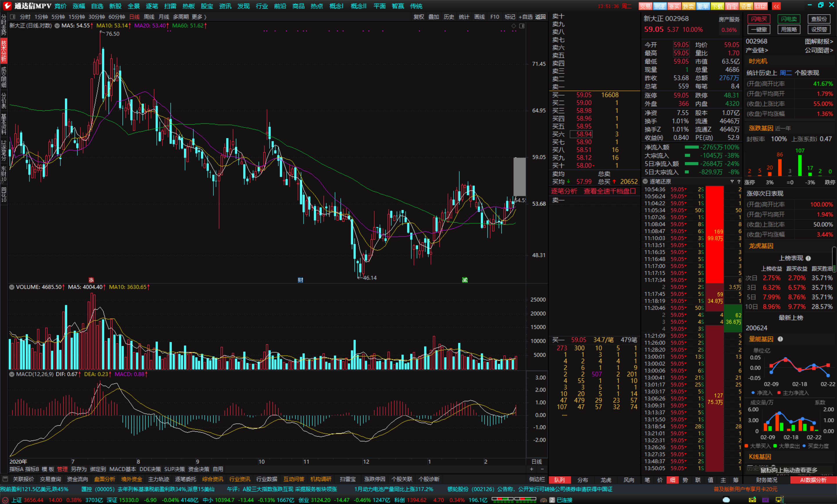The height and width of the screenshot is (504, 837).
Task: Toggle the VOLUME indicator collapse circle
Action: pos(12,287)
